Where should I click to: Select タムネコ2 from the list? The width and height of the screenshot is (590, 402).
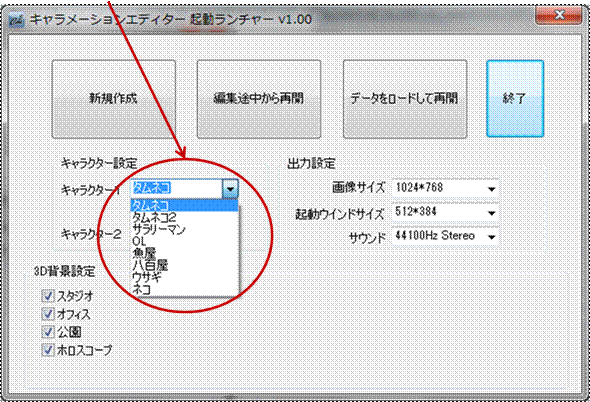coord(184,218)
